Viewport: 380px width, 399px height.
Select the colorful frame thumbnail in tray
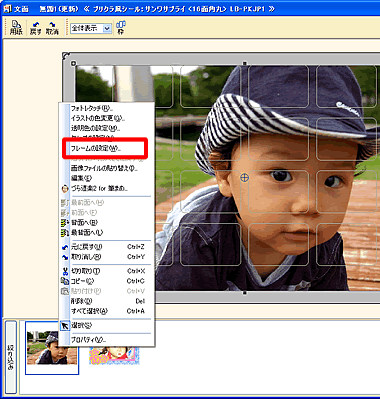[x=114, y=355]
